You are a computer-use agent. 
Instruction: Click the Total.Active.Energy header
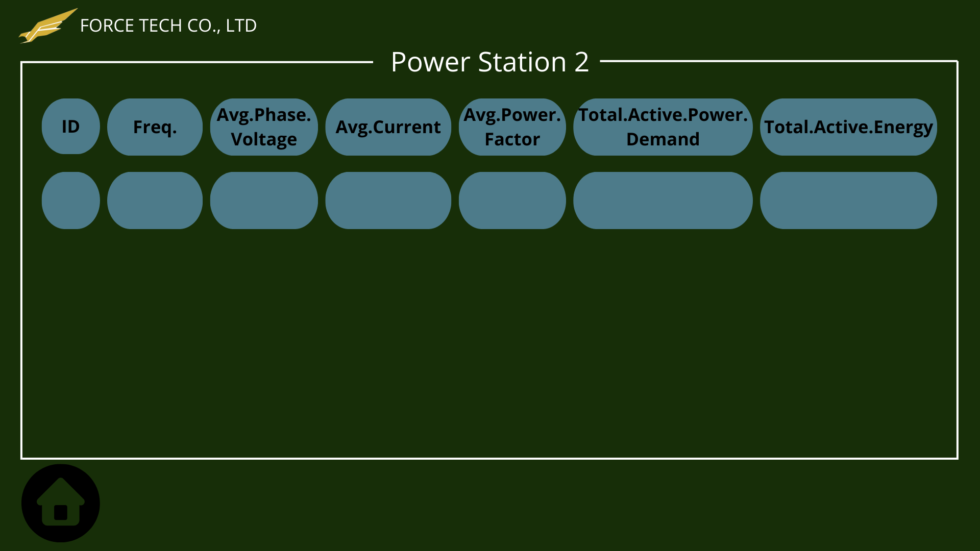848,127
